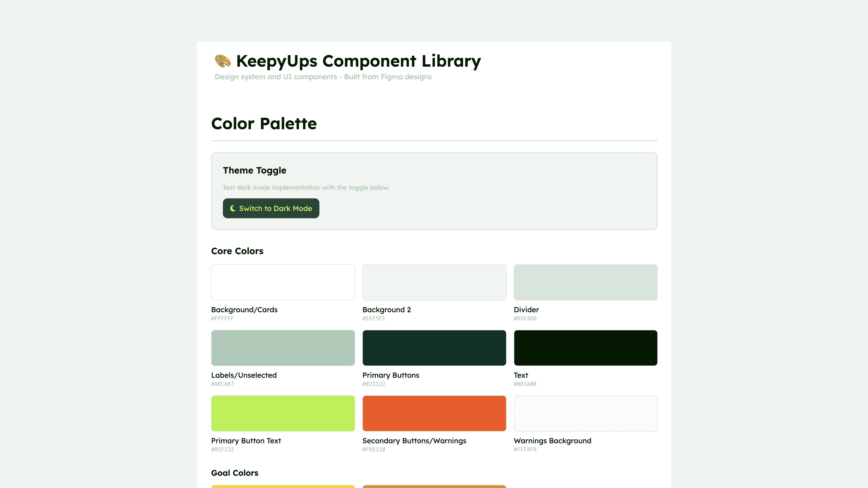Click the #F95110 hex code text
This screenshot has width=868, height=488.
click(374, 450)
